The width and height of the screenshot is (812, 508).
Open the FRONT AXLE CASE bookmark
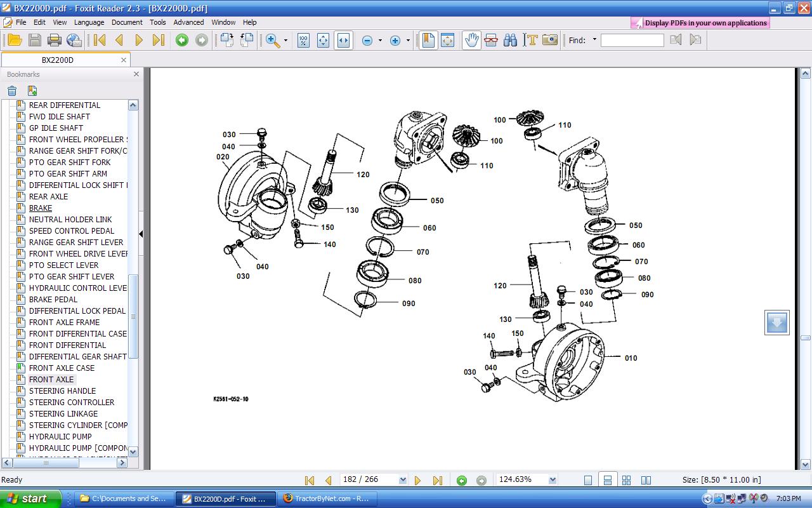coord(62,368)
